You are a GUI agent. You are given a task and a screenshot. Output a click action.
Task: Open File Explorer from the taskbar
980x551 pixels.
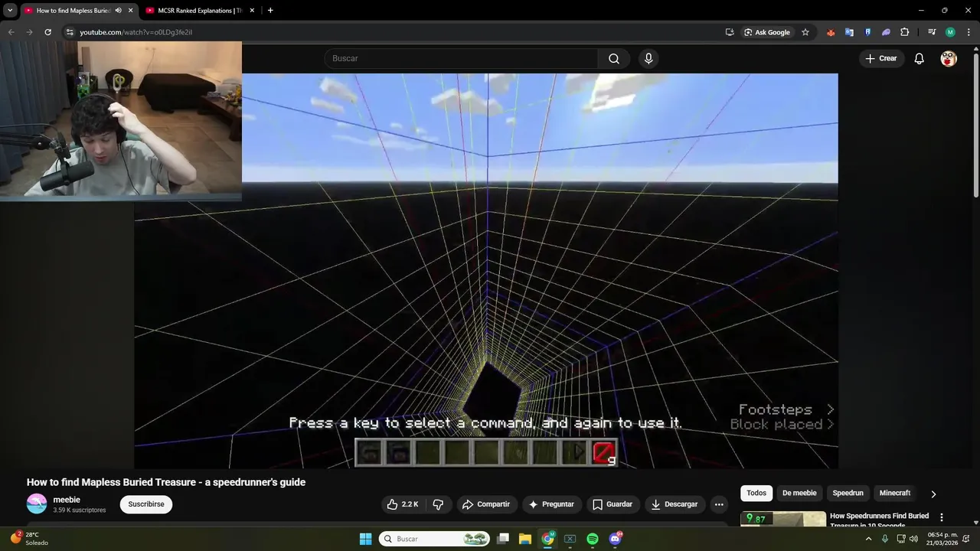(525, 539)
